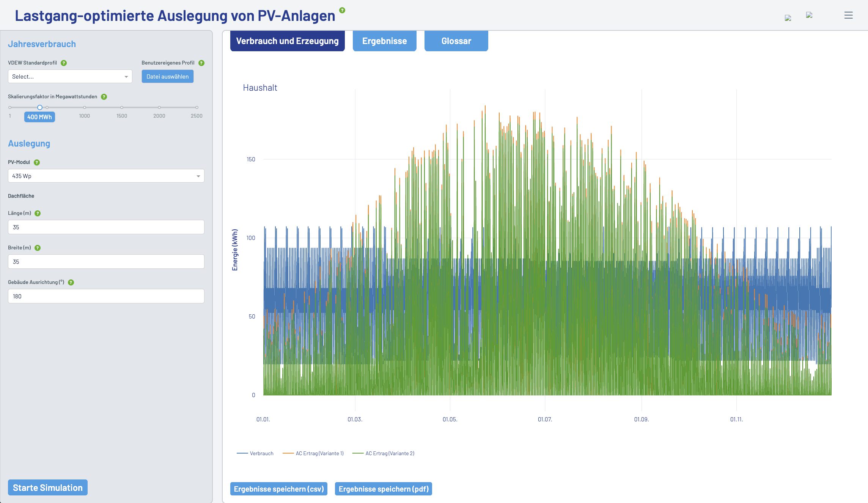Click the Breite (m) input field

click(x=106, y=262)
